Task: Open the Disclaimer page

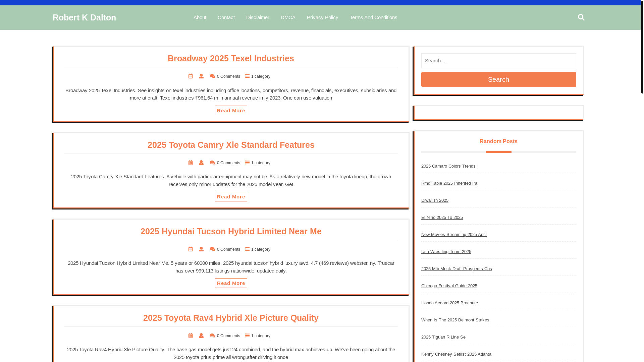Action: click(258, 17)
